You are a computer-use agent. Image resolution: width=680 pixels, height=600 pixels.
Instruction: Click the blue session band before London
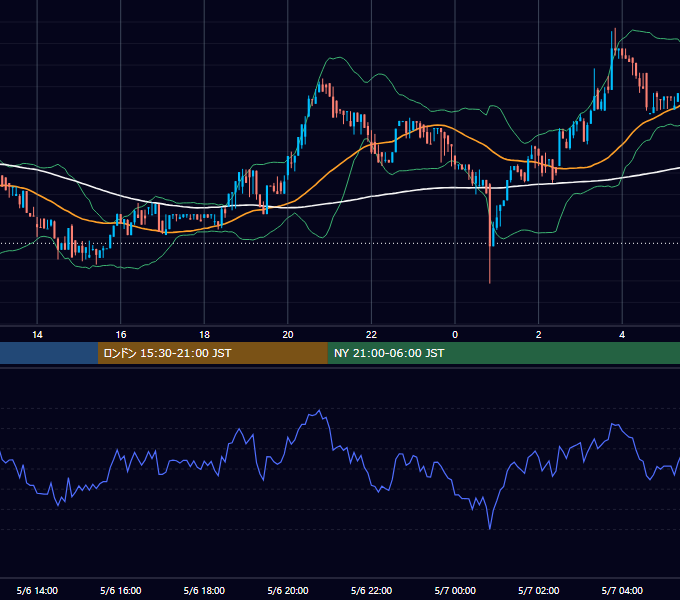(49, 353)
